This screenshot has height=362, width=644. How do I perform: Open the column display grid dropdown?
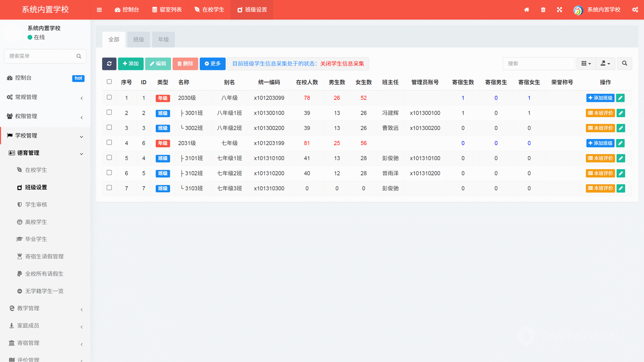(586, 64)
